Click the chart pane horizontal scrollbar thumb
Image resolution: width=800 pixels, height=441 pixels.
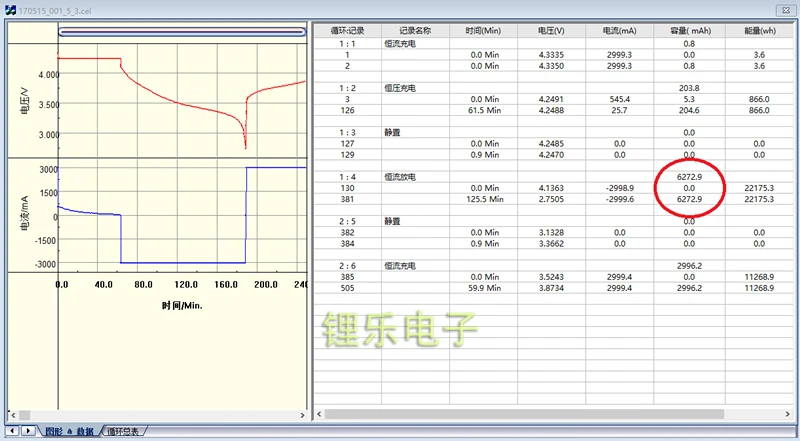(24, 415)
